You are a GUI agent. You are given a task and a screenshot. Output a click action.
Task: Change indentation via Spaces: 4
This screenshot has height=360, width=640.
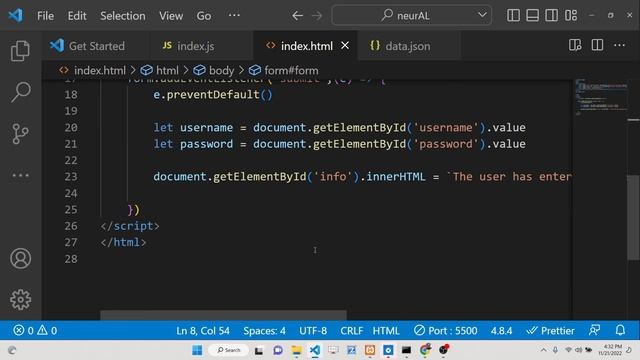click(x=264, y=330)
